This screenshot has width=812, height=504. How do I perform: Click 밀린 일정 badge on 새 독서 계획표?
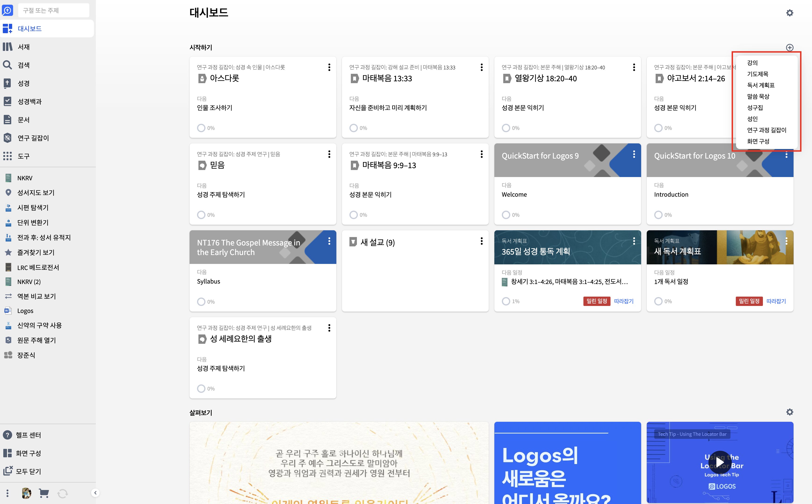point(749,301)
